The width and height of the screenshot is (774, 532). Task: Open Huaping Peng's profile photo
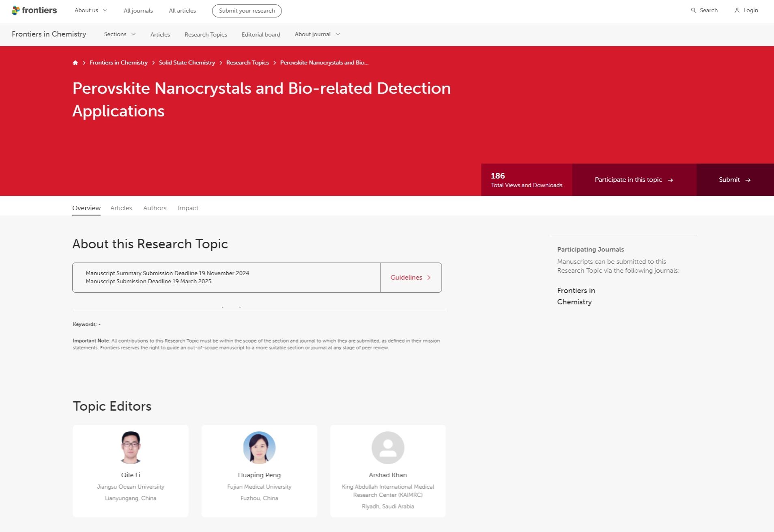tap(259, 448)
